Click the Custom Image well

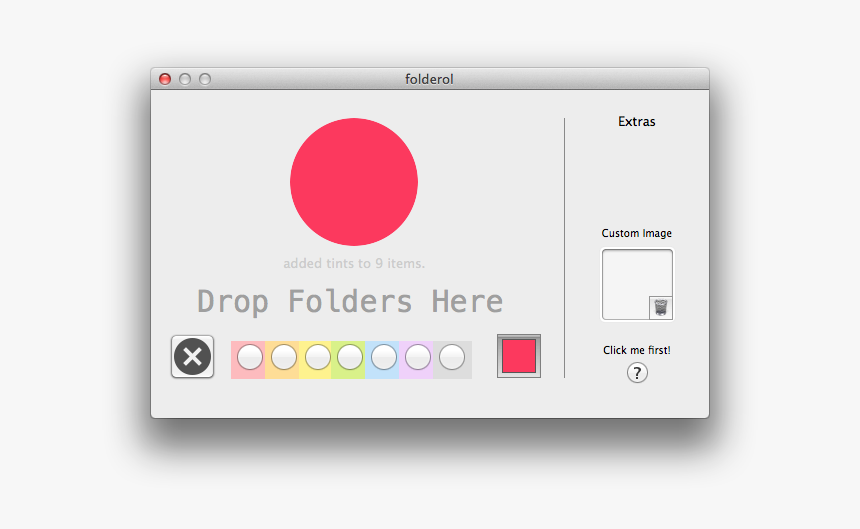point(637,285)
